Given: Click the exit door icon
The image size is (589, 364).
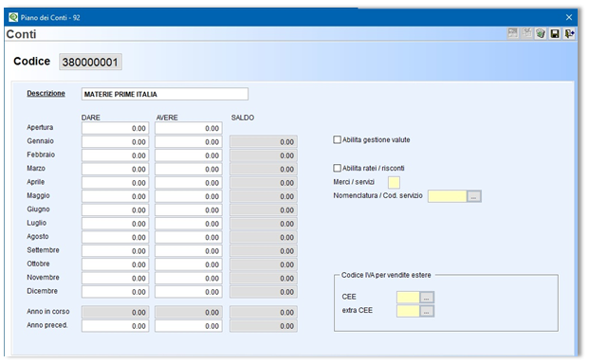Looking at the screenshot, I should point(569,34).
